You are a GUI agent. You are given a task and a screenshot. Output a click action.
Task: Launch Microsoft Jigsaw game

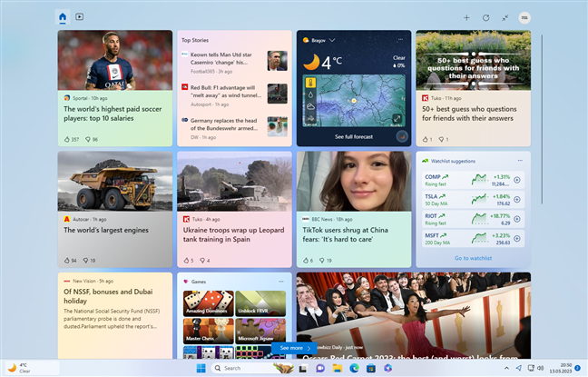pyautogui.click(x=260, y=331)
